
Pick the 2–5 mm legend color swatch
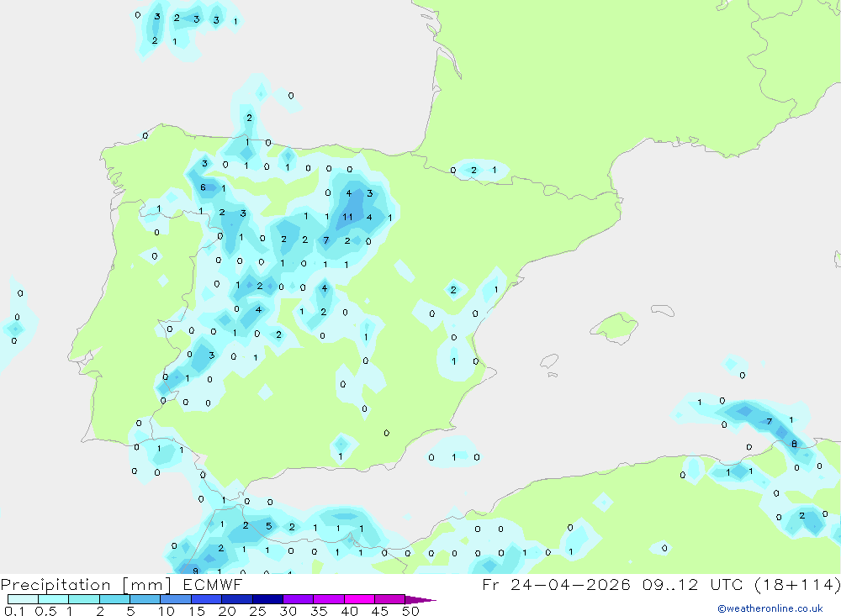click(x=114, y=599)
